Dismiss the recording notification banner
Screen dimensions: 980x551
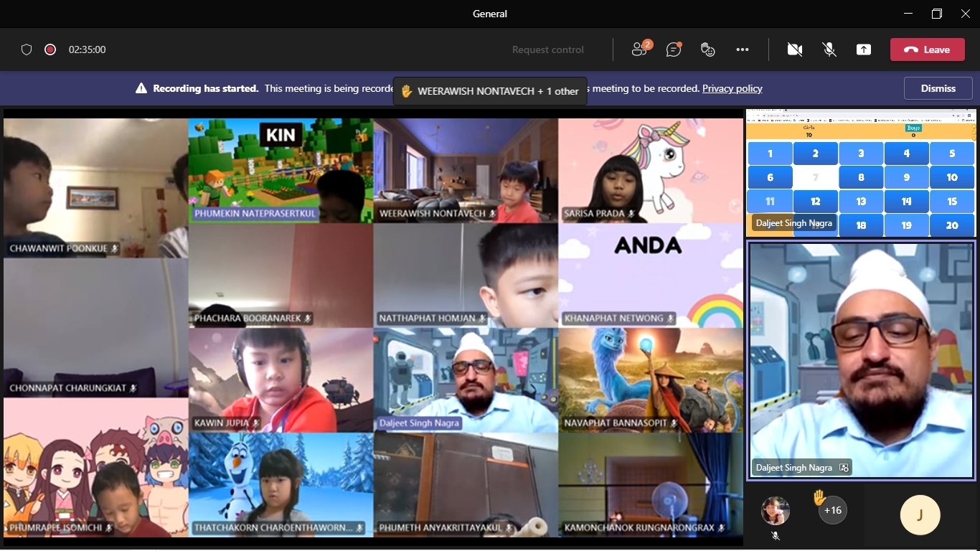[x=938, y=88]
